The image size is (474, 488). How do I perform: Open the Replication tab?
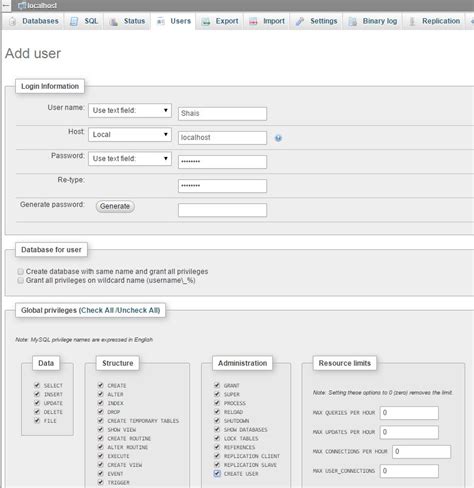pos(434,21)
